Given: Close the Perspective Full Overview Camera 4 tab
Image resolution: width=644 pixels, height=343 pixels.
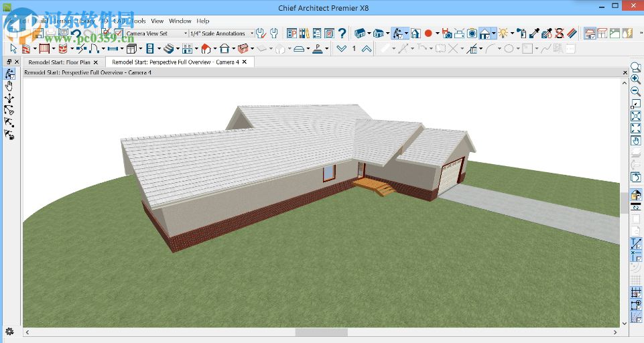Looking at the screenshot, I should (245, 62).
